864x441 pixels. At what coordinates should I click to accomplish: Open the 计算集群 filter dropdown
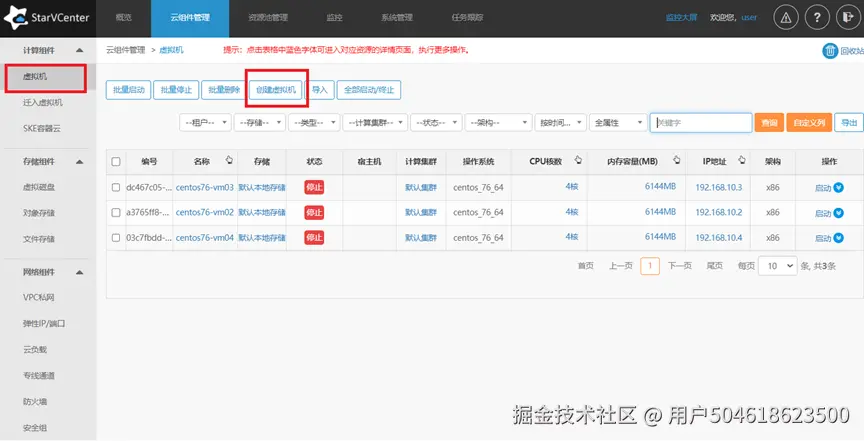[x=375, y=122]
